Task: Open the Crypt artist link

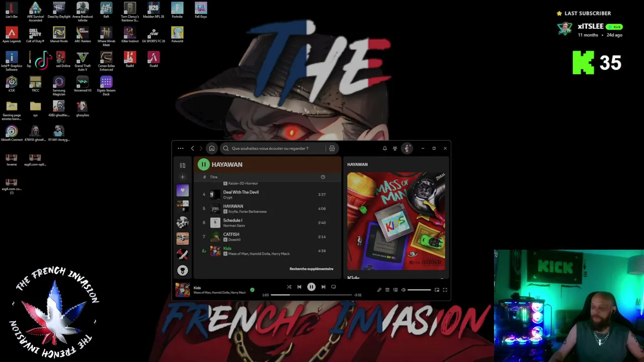Action: pyautogui.click(x=228, y=198)
